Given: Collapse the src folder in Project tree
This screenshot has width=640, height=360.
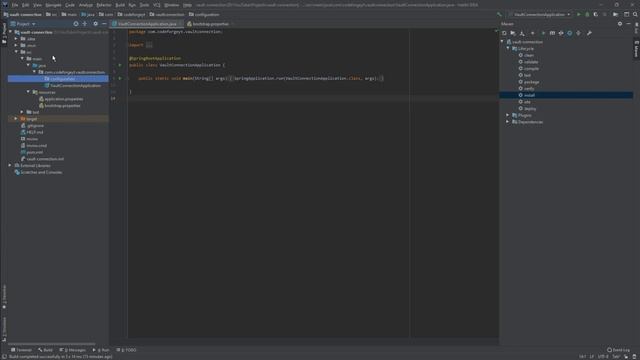Looking at the screenshot, I should (16, 52).
